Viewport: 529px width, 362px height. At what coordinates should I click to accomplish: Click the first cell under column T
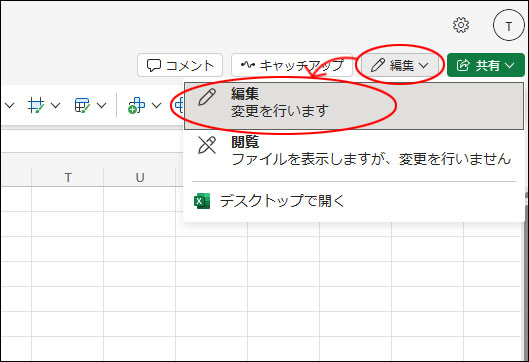(67, 199)
